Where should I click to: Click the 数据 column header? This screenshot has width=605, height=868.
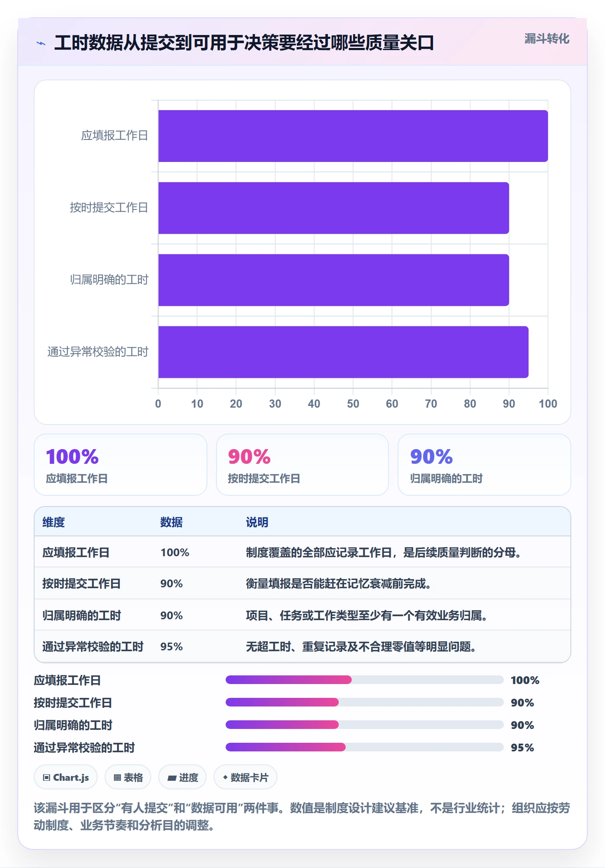click(x=172, y=522)
